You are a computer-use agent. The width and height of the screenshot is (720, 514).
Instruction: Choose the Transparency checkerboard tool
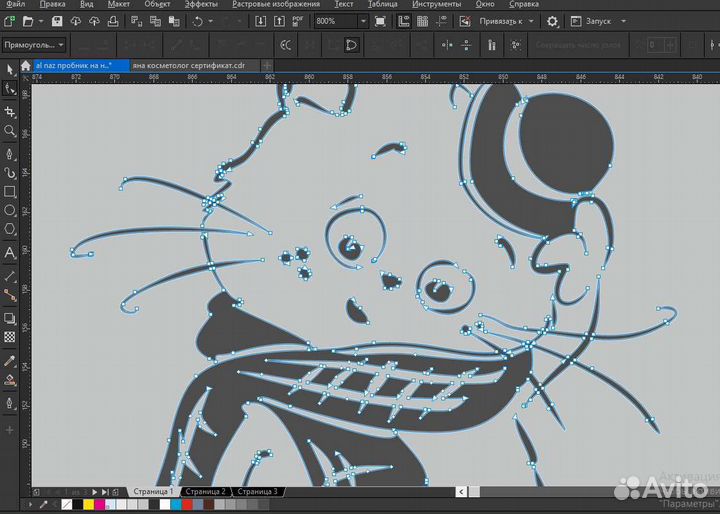[10, 337]
